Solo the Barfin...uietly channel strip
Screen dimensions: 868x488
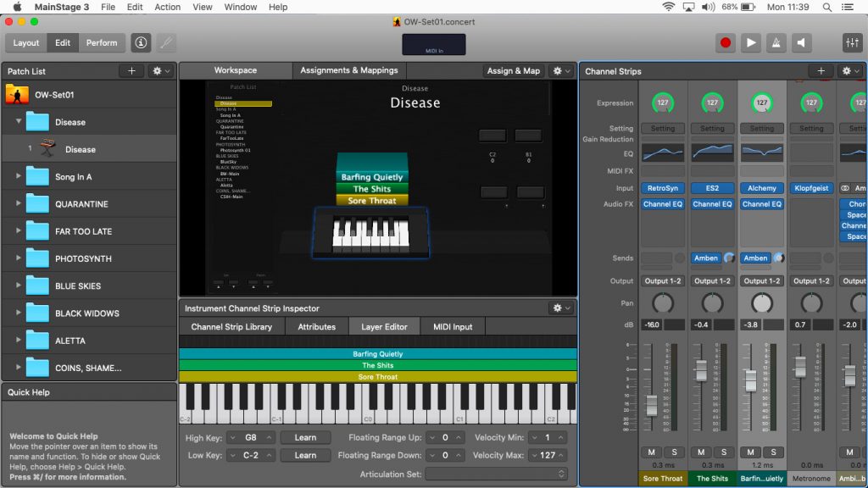pos(773,452)
